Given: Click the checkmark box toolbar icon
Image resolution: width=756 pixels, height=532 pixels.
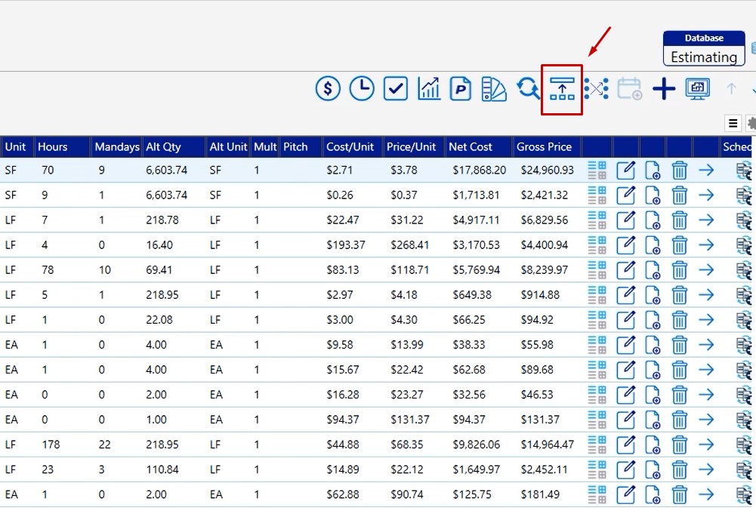Looking at the screenshot, I should 396,89.
